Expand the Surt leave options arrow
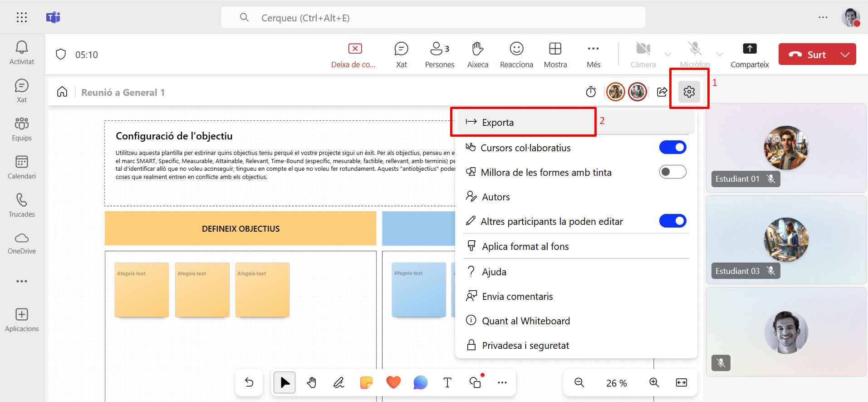This screenshot has height=402, width=868. pos(845,55)
